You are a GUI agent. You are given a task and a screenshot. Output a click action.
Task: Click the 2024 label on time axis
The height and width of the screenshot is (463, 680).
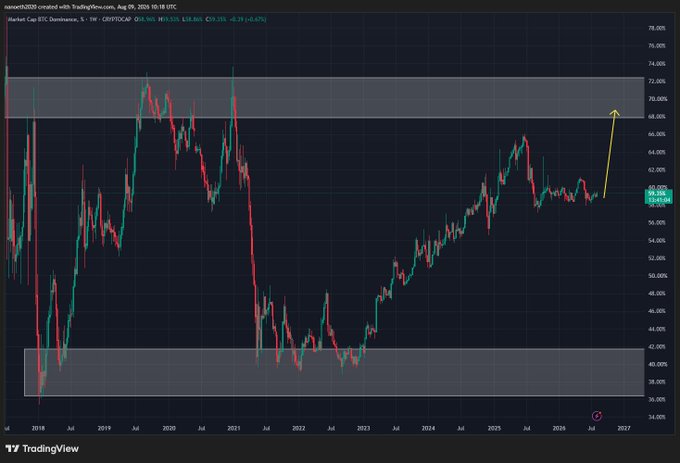[428, 428]
